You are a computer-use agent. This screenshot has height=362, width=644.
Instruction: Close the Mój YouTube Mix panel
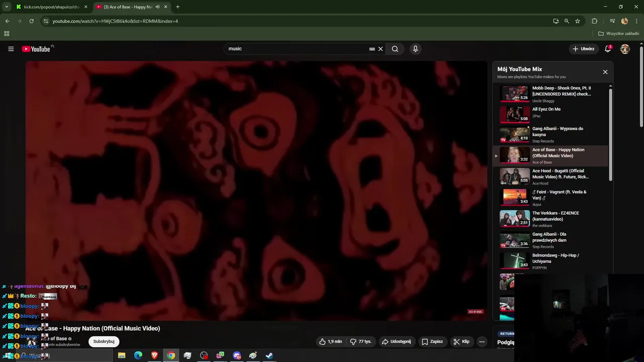(x=605, y=72)
